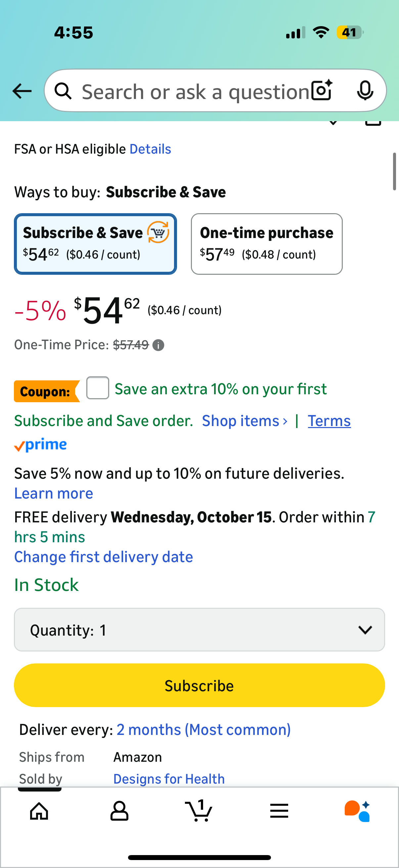The height and width of the screenshot is (868, 399).
Task: Tap the search input field
Action: pyautogui.click(x=195, y=91)
